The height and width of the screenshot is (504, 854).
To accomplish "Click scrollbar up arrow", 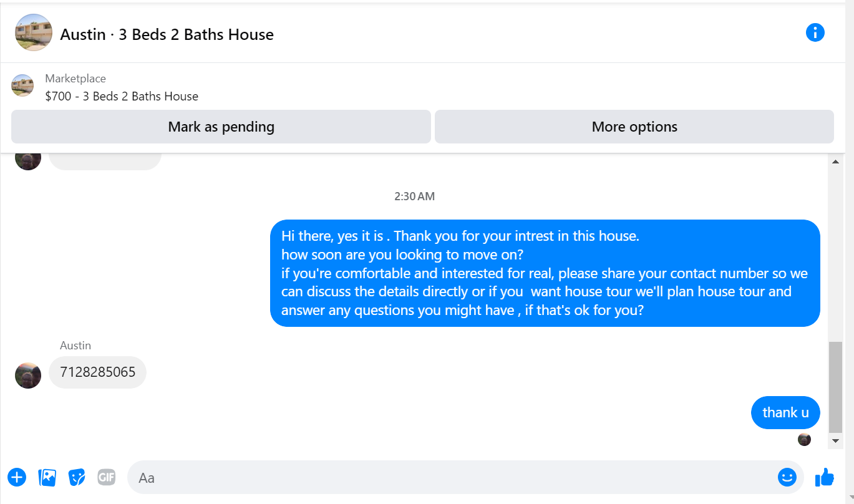I will (x=835, y=162).
